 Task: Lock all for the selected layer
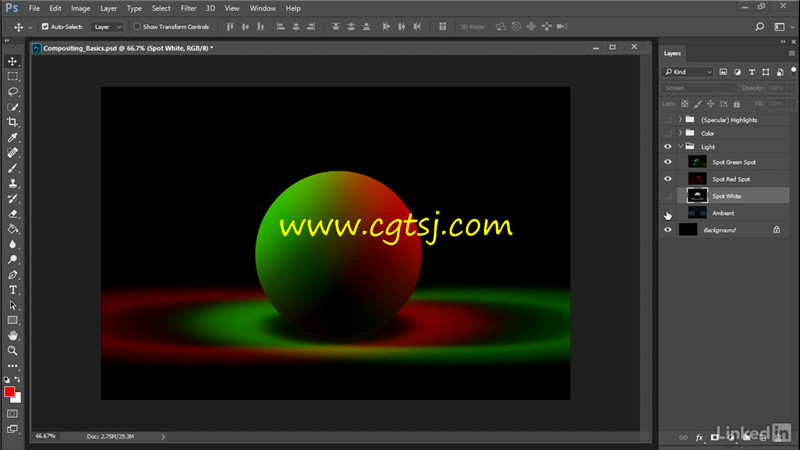[737, 104]
